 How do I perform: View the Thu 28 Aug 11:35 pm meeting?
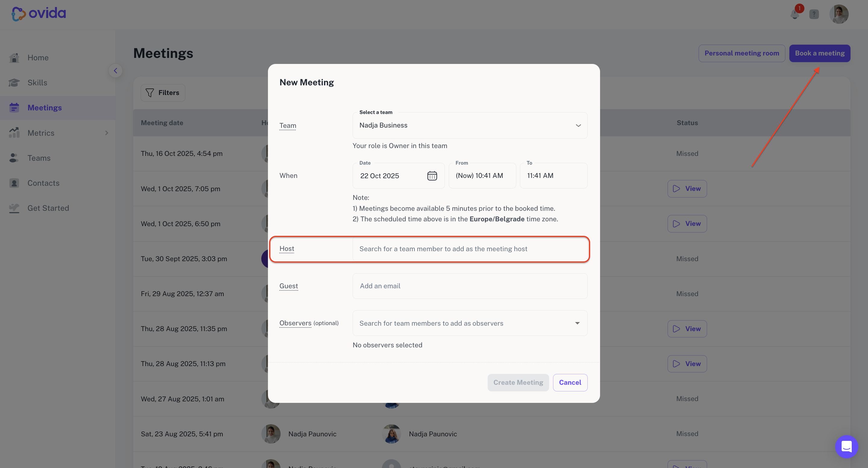pos(687,329)
